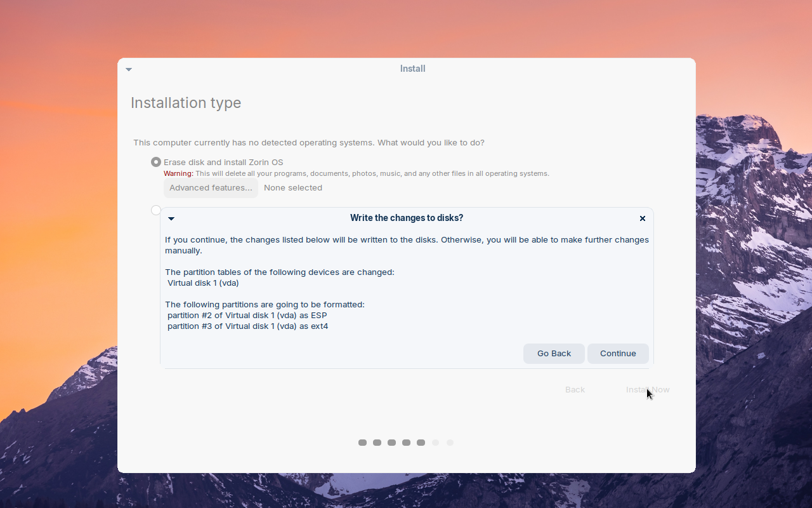This screenshot has width=812, height=508.
Task: Expand the dialog's title menu triangle
Action: tap(171, 218)
